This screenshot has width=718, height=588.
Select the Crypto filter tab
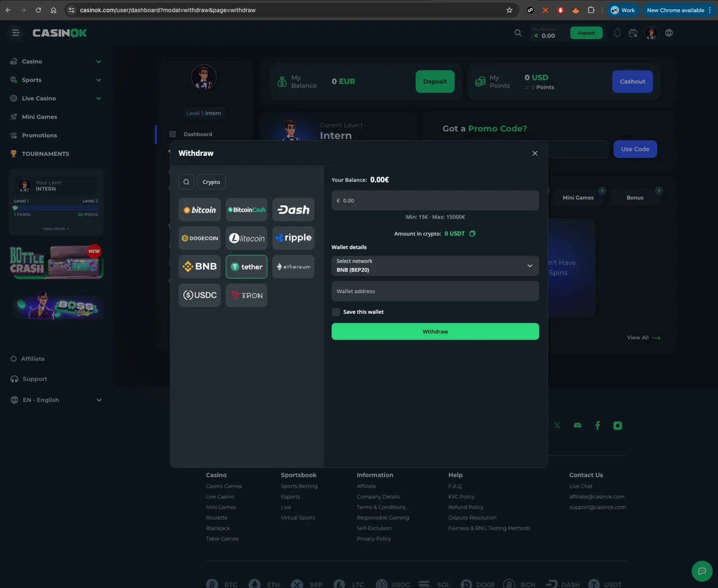click(211, 182)
